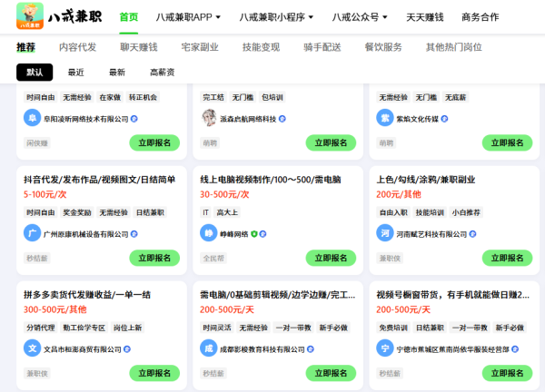This screenshot has width=545, height=392.
Task: Click 立即报名 for 视频号橱窗带货 job
Action: pyautogui.click(x=507, y=373)
